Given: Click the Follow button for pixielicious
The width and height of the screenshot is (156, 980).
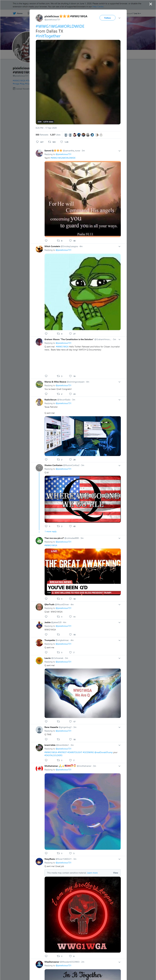Looking at the screenshot, I should [107, 18].
